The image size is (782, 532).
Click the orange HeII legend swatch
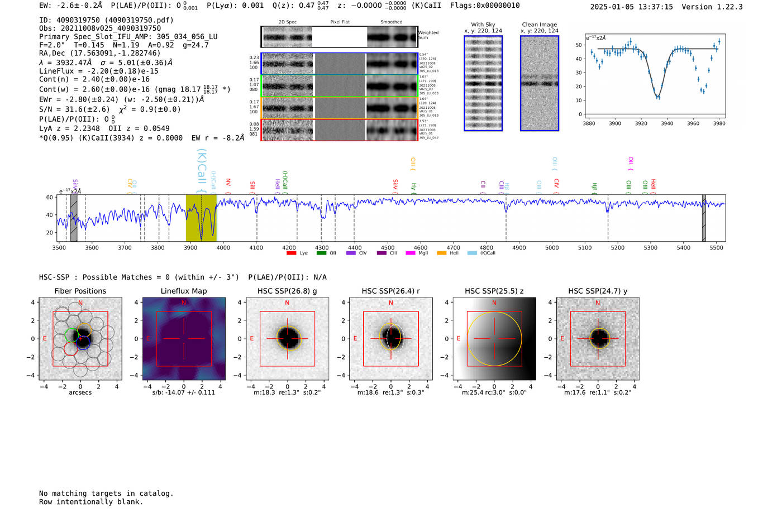point(442,253)
